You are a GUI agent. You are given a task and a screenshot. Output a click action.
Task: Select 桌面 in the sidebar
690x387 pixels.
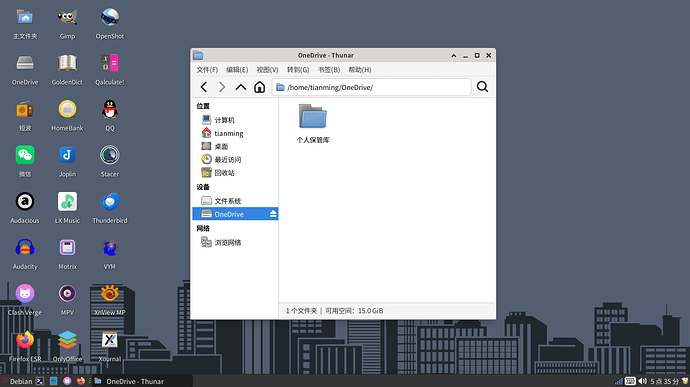[x=235, y=146]
